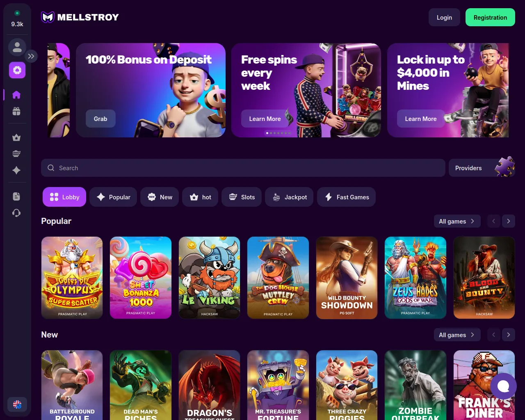Show next Popular games with right arrow

point(509,221)
